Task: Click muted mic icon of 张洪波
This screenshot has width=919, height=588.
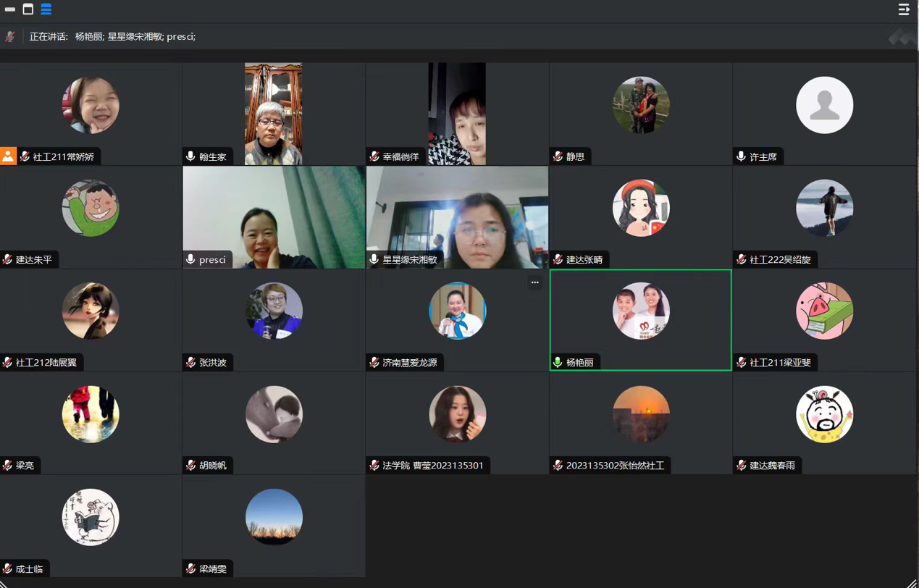Action: 190,362
